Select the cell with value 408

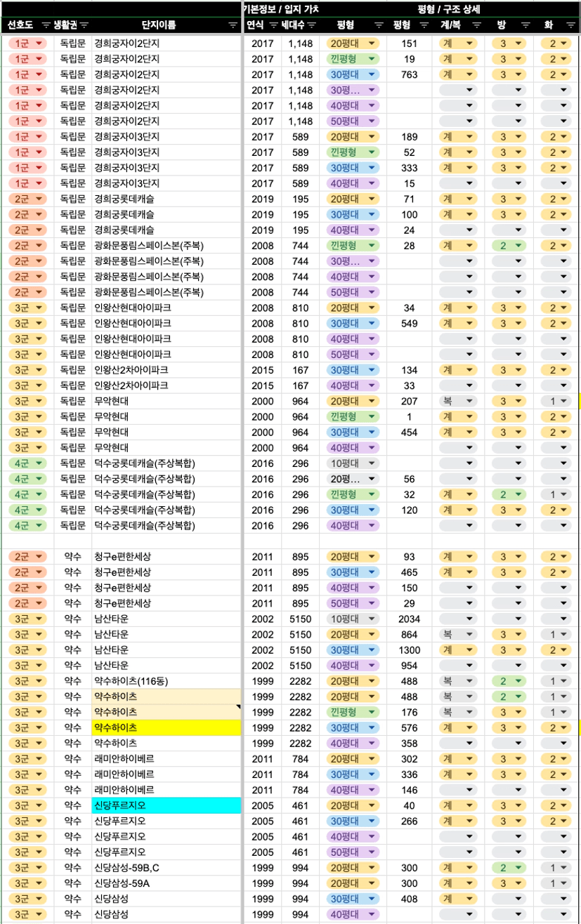(x=409, y=899)
